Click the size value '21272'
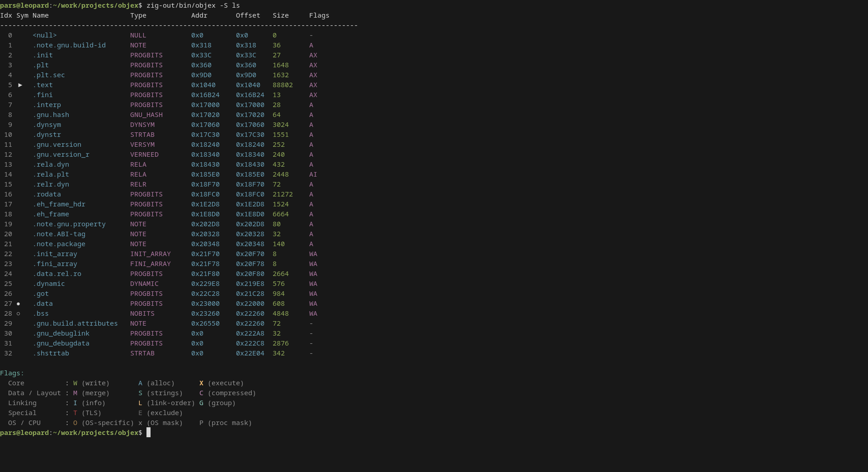This screenshot has height=472, width=868. click(x=283, y=194)
